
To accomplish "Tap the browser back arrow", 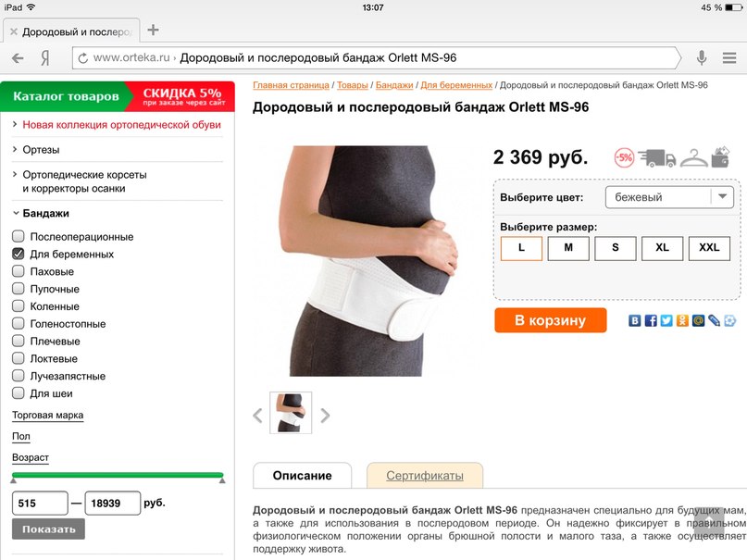I will [x=18, y=58].
